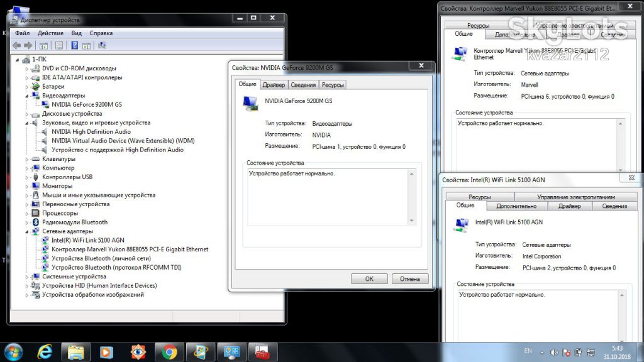The image size is (644, 362).
Task: Click the Forward arrow in Device Manager toolbar
Action: (28, 45)
